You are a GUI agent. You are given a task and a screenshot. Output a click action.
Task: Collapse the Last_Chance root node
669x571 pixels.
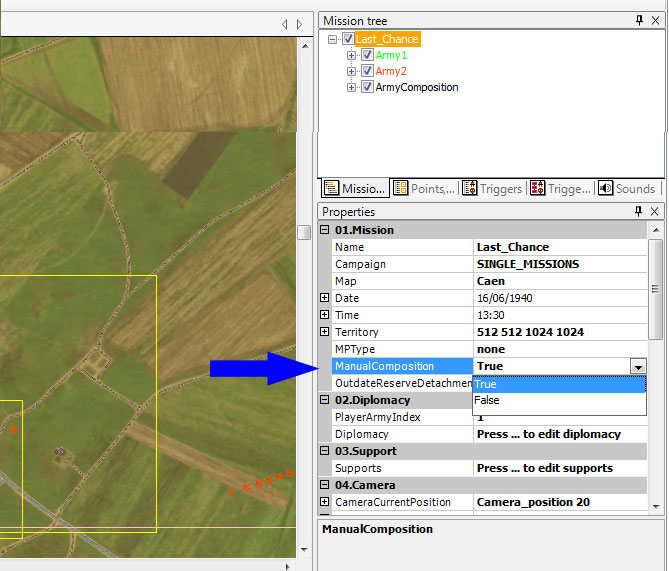click(x=333, y=40)
